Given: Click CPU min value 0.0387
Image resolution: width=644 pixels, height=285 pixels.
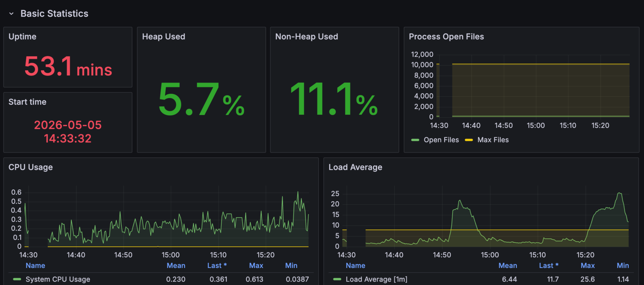Looking at the screenshot, I should coord(297,279).
